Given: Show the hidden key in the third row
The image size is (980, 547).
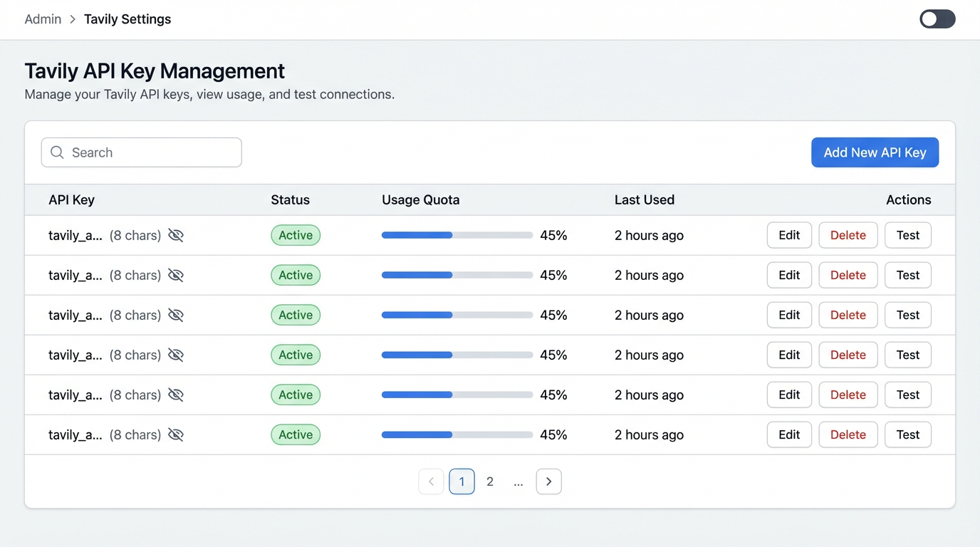Looking at the screenshot, I should tap(176, 316).
